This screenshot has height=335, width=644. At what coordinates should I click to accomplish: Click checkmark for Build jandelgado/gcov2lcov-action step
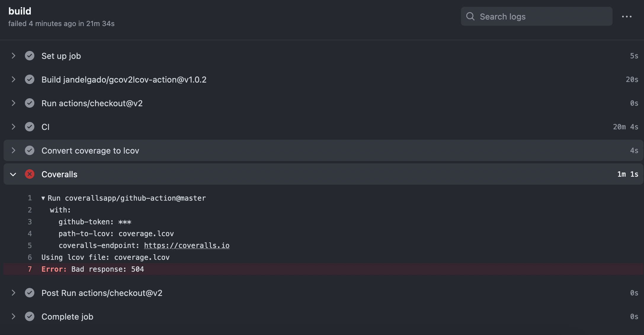coord(30,79)
